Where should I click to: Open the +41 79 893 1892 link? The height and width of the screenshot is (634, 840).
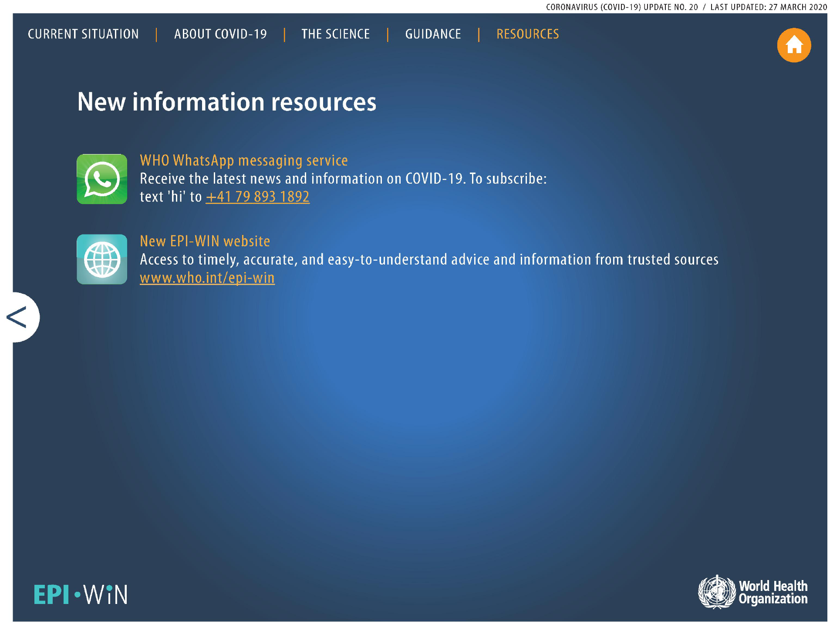coord(257,197)
